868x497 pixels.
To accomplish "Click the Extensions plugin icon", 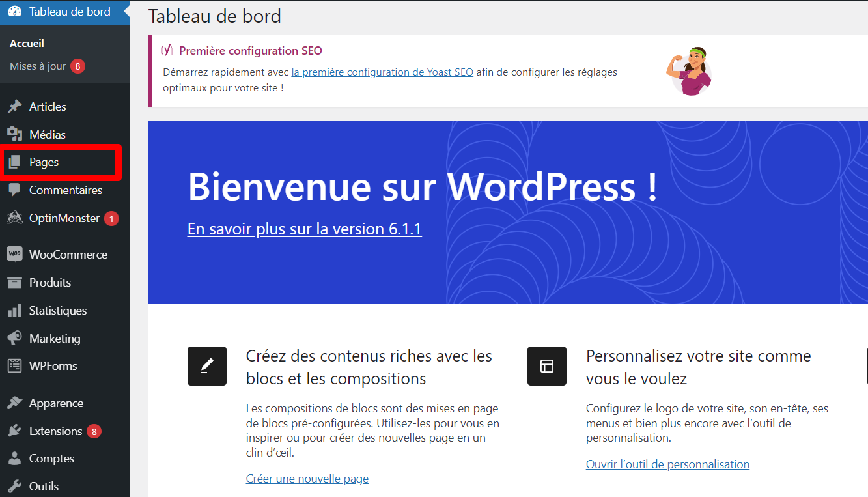I will click(16, 431).
